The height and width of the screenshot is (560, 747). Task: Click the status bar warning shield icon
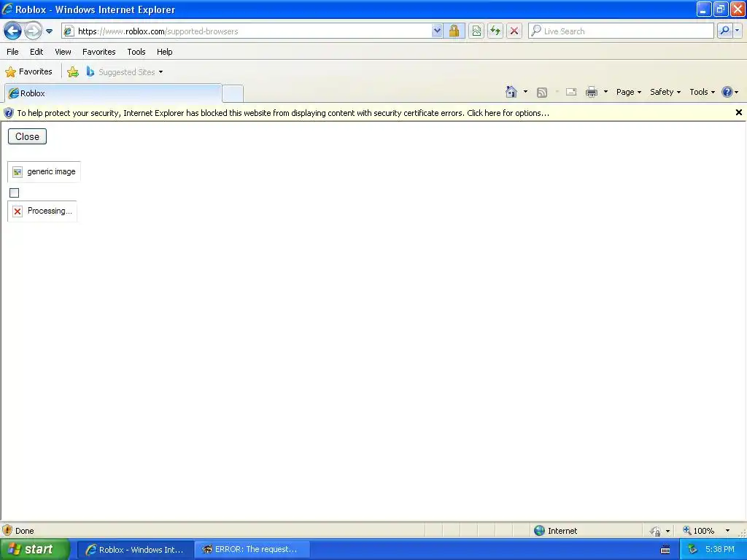pos(7,531)
